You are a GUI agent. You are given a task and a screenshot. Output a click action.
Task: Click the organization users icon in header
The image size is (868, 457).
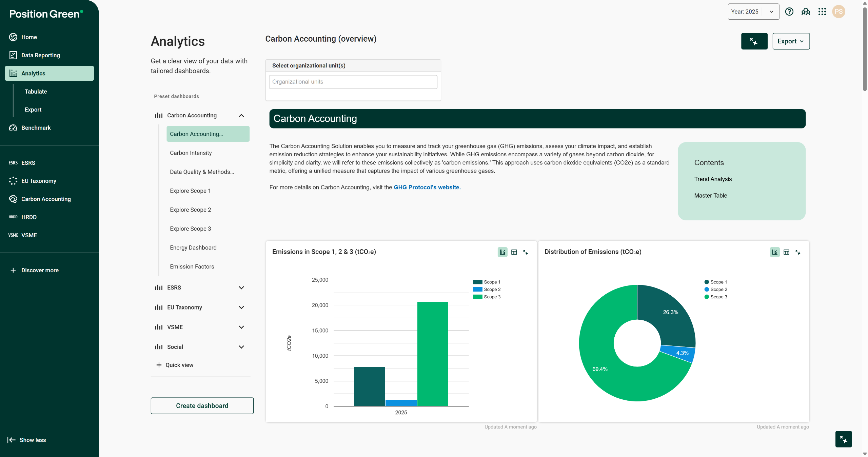tap(806, 12)
